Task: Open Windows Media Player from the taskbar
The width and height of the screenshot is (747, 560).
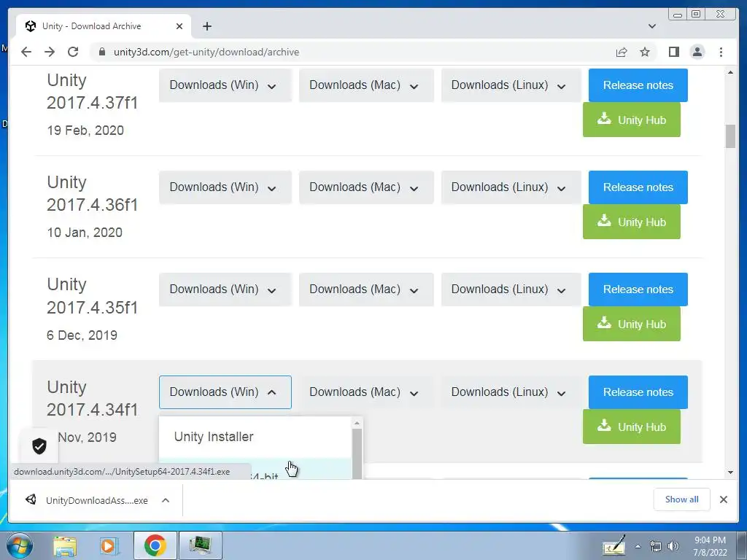Action: tap(109, 545)
